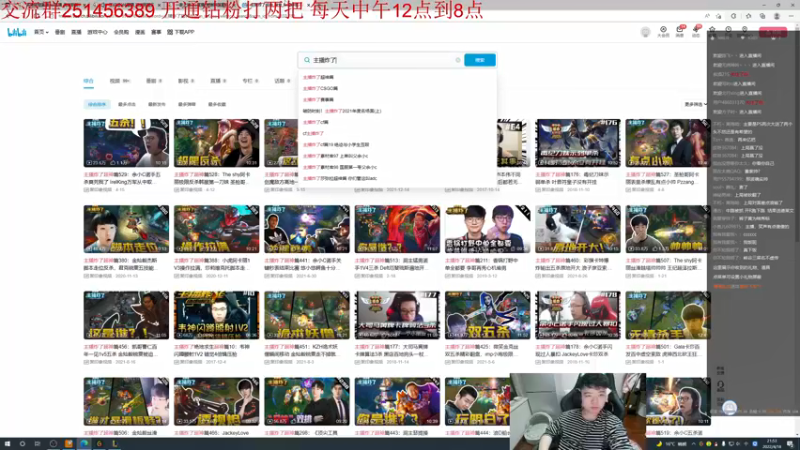The image size is (800, 450).
Task: Add page to favorites star-plus icon
Action: tap(719, 16)
